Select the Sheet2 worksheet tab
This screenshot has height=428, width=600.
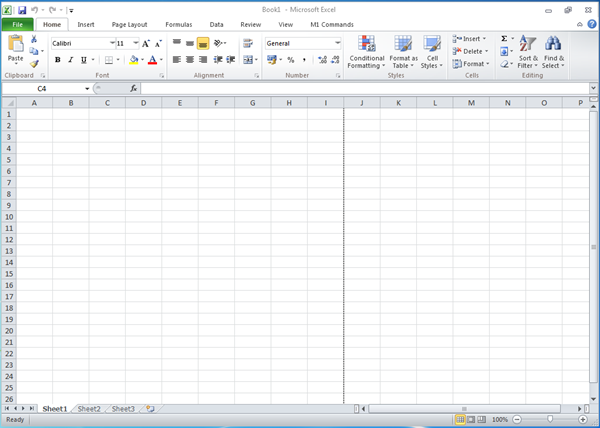coord(89,409)
